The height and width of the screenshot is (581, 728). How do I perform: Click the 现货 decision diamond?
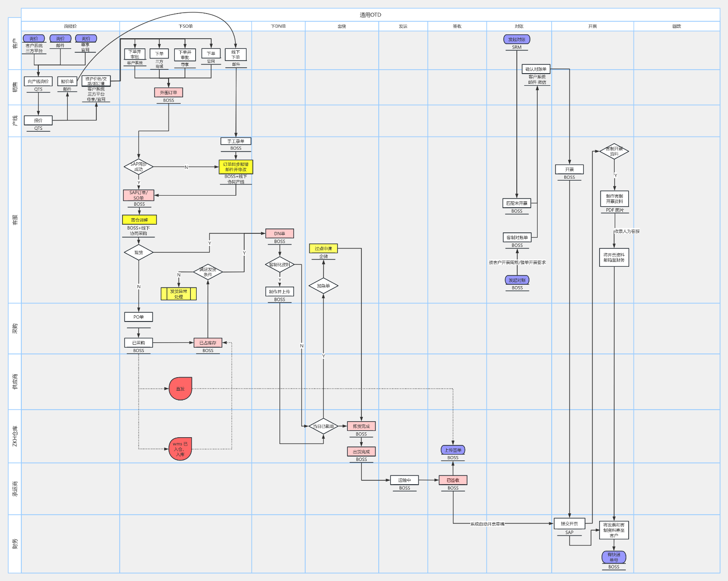coord(139,252)
